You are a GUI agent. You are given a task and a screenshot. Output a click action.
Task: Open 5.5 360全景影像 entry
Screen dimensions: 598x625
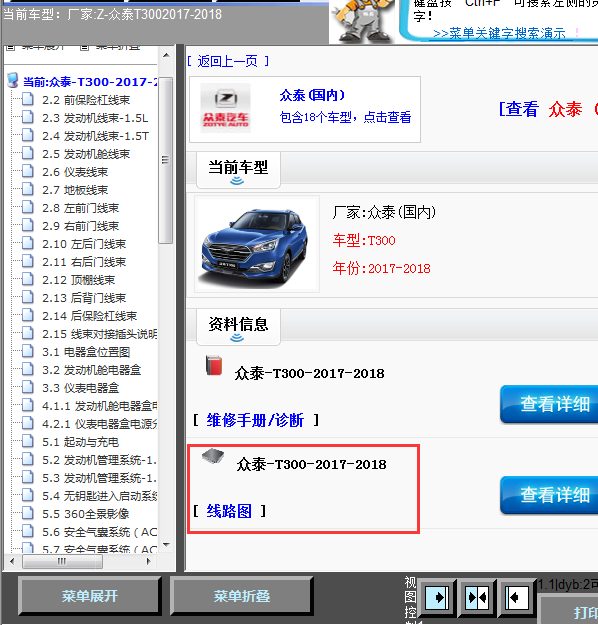86,514
